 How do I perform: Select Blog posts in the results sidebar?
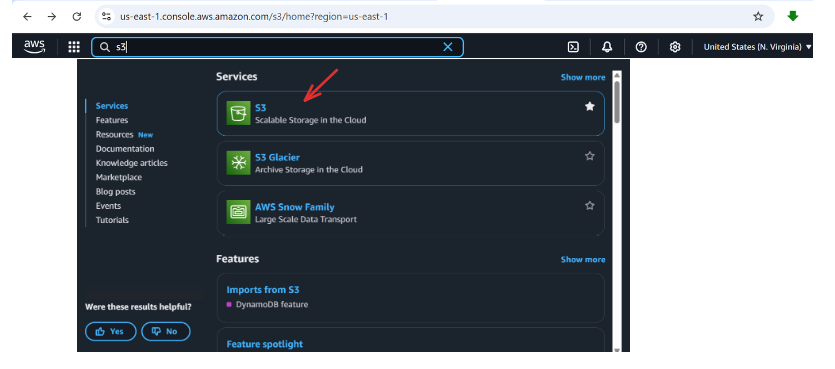tap(116, 192)
